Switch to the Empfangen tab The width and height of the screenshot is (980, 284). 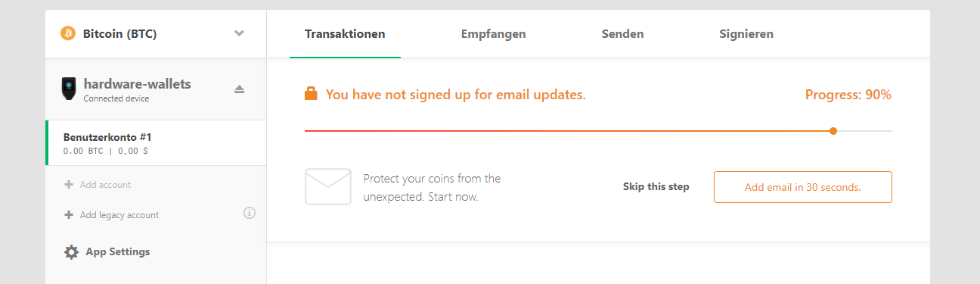coord(493,34)
